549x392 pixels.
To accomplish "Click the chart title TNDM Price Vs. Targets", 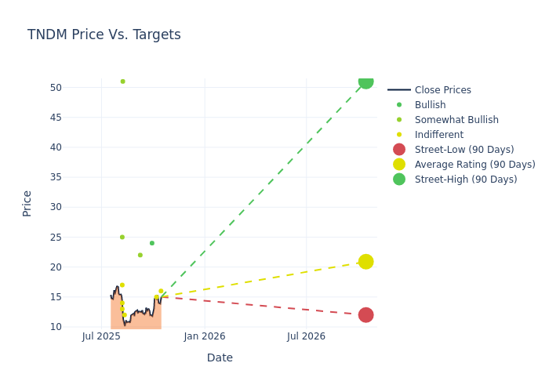I will tap(104, 35).
